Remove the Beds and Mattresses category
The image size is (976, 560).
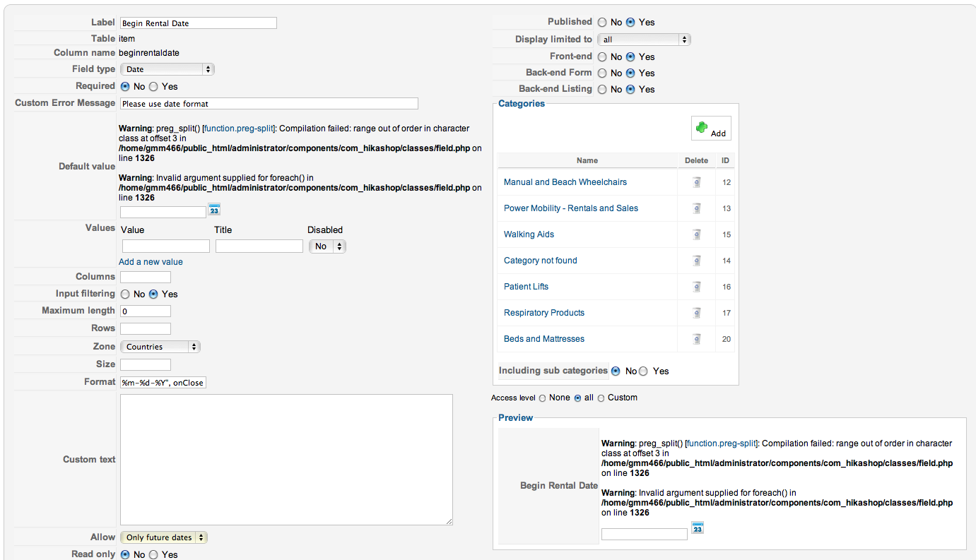point(696,339)
